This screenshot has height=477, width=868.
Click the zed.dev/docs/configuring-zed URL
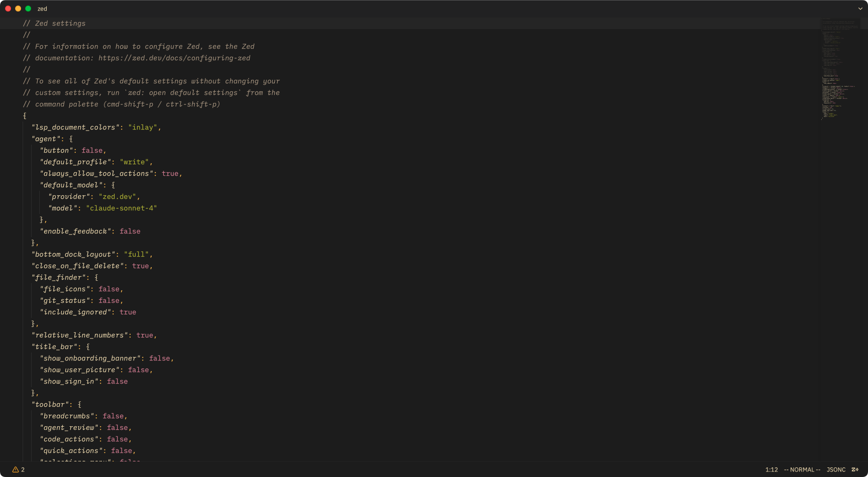point(174,58)
